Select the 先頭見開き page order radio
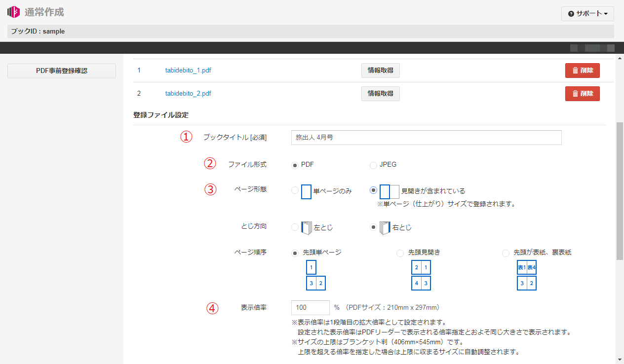 pyautogui.click(x=400, y=253)
